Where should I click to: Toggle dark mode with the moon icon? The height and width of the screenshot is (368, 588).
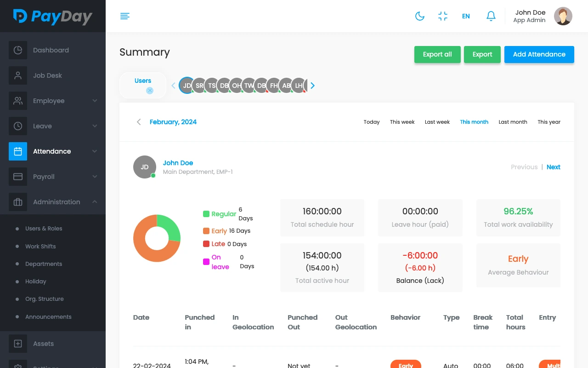click(x=419, y=16)
